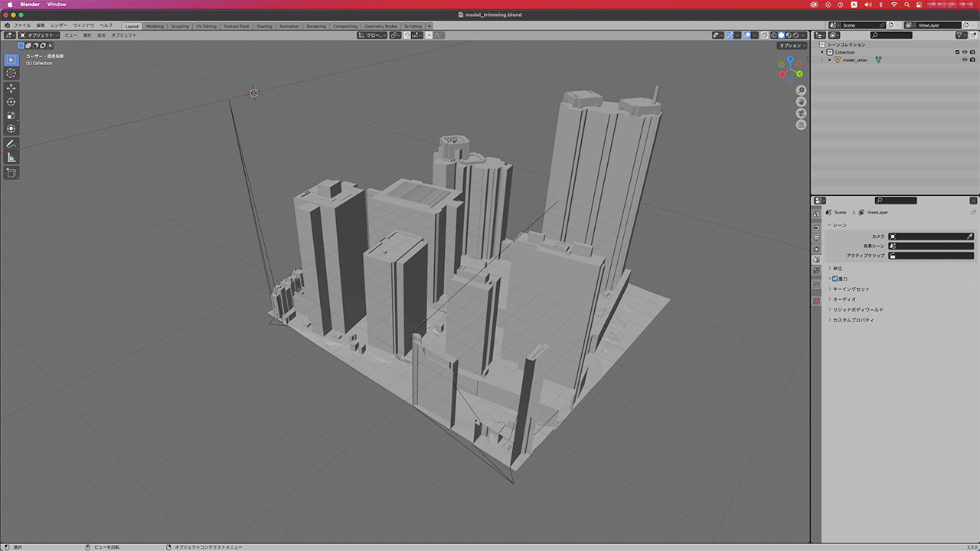Switch to material preview shading
Viewport: 980px width, 551px height.
pyautogui.click(x=789, y=35)
